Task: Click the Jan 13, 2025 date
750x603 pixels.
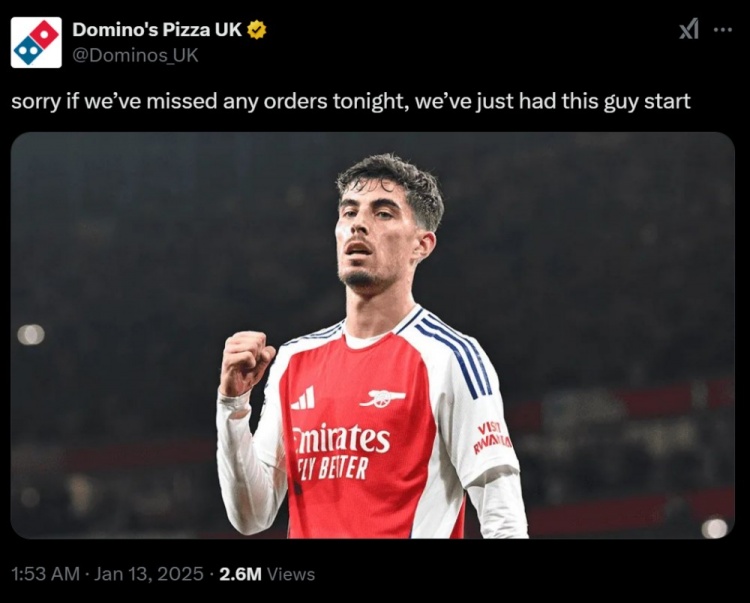Action: click(150, 574)
